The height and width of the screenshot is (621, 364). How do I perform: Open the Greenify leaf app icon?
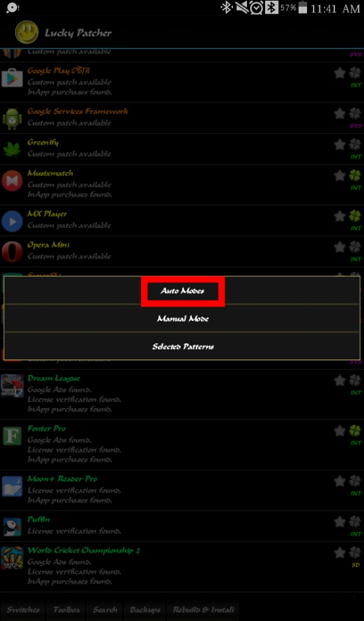[12, 149]
